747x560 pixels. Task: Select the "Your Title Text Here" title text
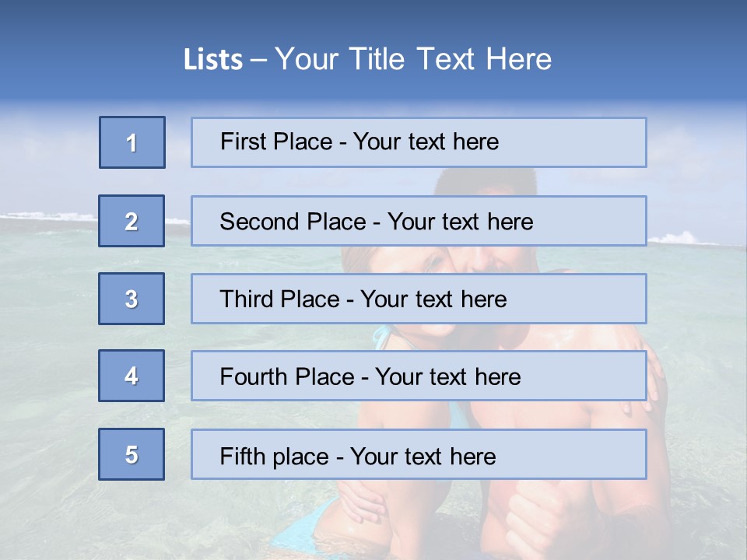[413, 59]
